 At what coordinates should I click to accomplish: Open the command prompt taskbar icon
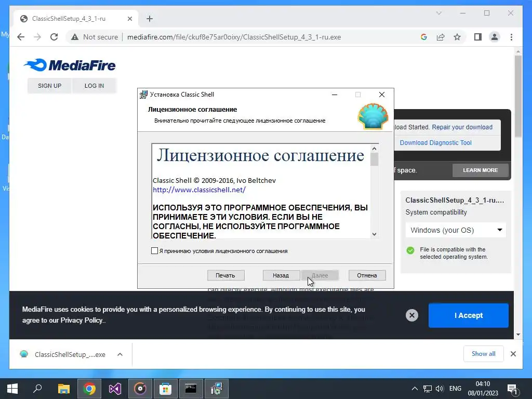click(x=191, y=389)
